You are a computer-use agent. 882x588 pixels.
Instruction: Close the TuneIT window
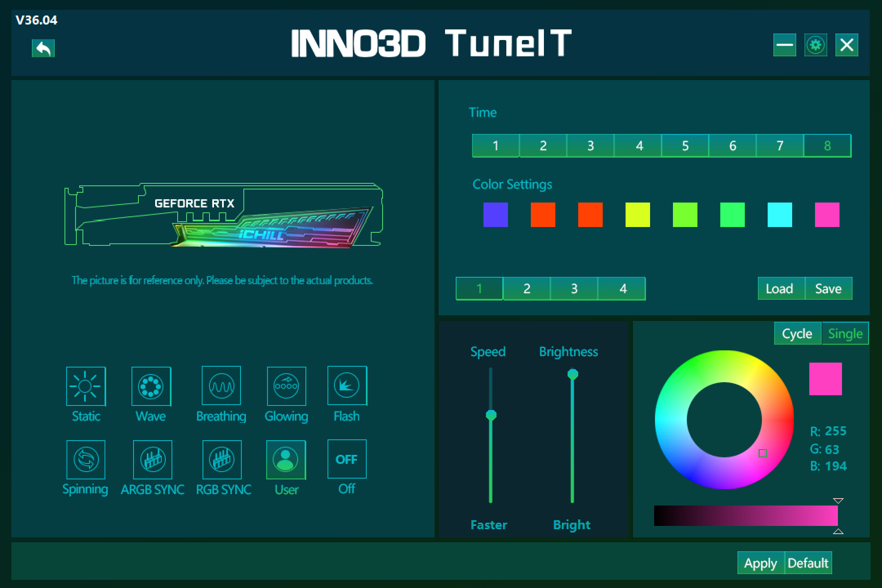pos(847,45)
